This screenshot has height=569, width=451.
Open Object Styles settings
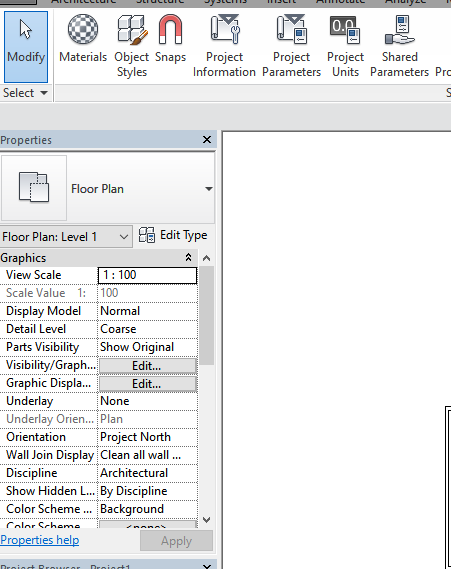click(x=132, y=46)
